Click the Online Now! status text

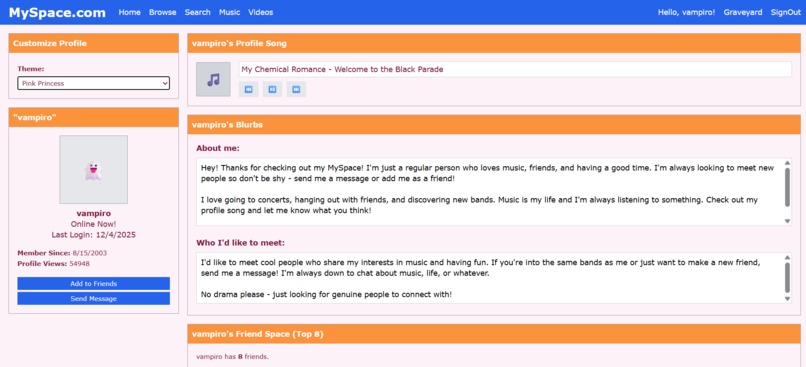pyautogui.click(x=94, y=224)
